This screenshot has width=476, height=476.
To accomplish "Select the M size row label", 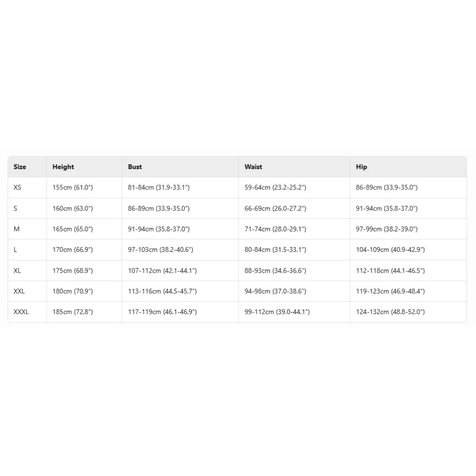I will pos(17,229).
